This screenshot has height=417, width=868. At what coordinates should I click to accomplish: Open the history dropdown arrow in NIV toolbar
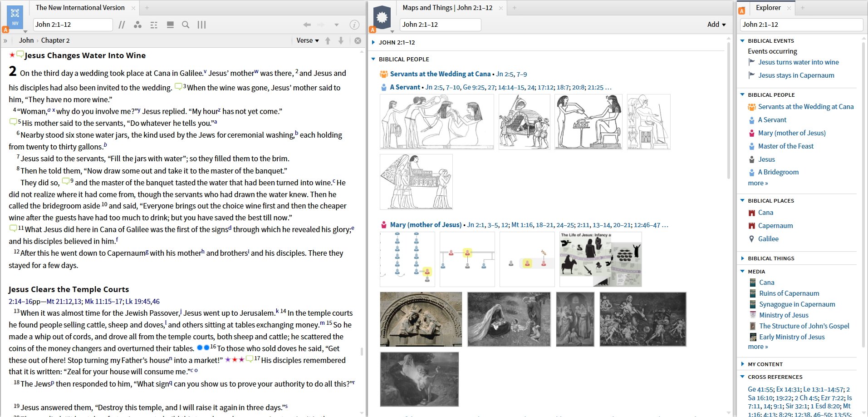(x=336, y=25)
